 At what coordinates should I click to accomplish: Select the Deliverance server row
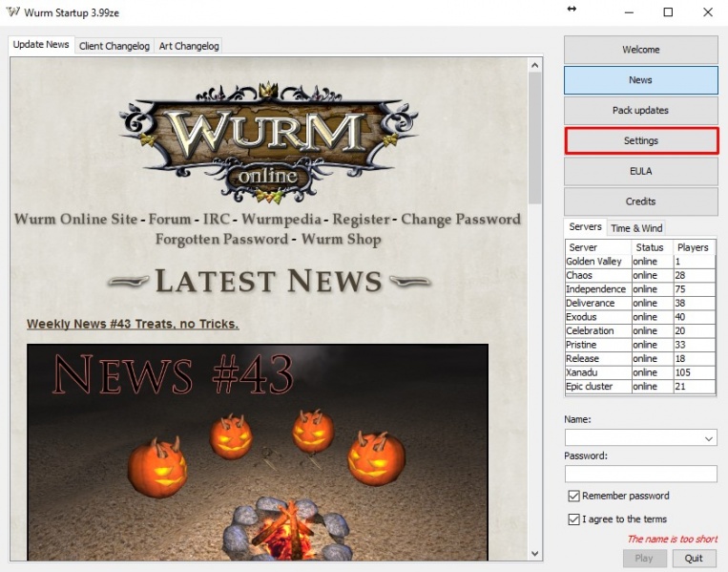(640, 304)
